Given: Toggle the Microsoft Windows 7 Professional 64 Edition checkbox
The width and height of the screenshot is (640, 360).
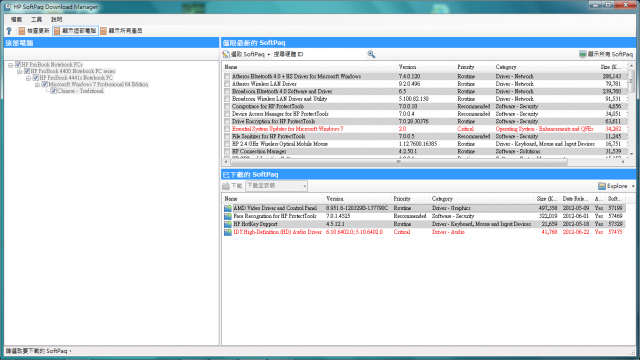Looking at the screenshot, I should [45, 84].
